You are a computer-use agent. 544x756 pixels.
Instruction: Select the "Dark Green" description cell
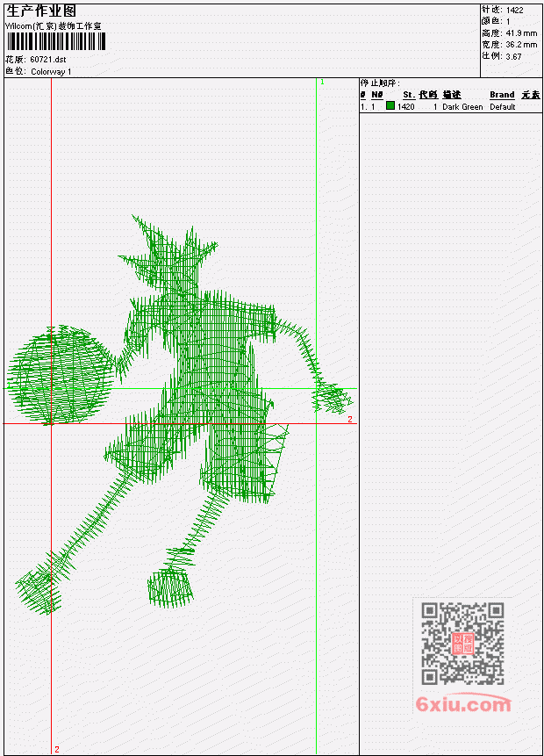click(462, 106)
